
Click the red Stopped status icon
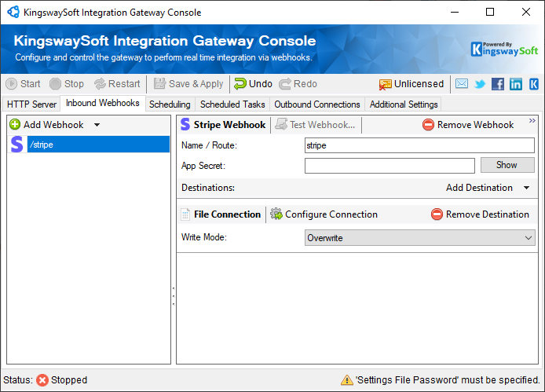coord(42,380)
